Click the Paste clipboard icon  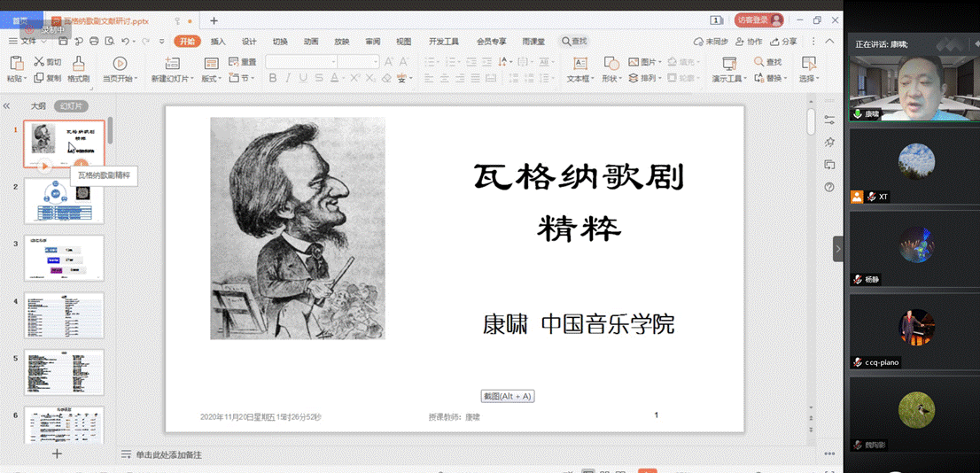pyautogui.click(x=17, y=63)
